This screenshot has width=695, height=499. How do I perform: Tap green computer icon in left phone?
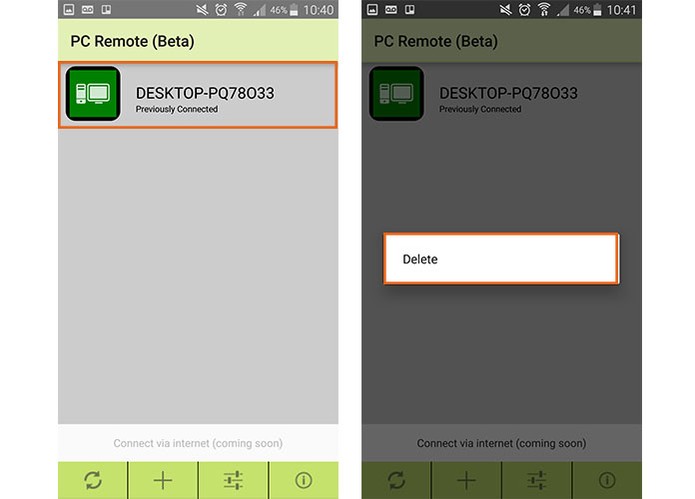[x=93, y=94]
